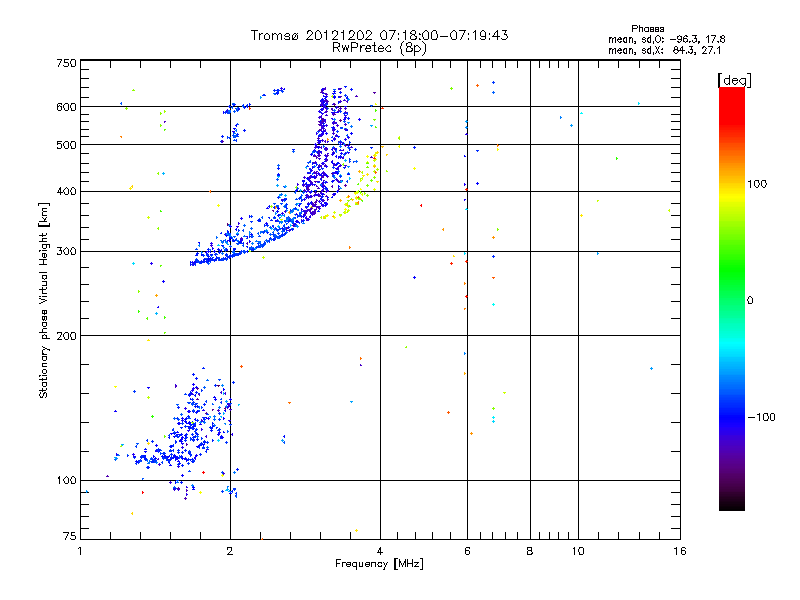Click the height axis tick '400'
The image size is (800, 600).
[x=66, y=191]
